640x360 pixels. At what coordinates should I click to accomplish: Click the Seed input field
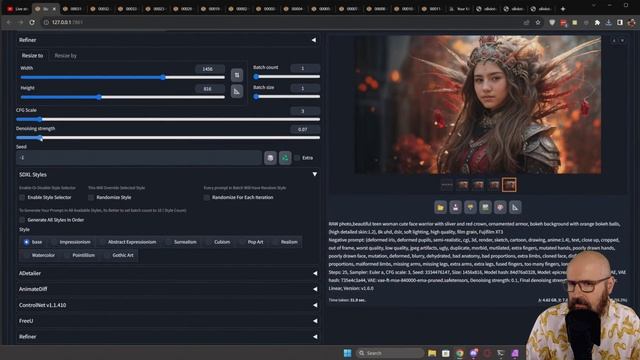click(x=139, y=158)
